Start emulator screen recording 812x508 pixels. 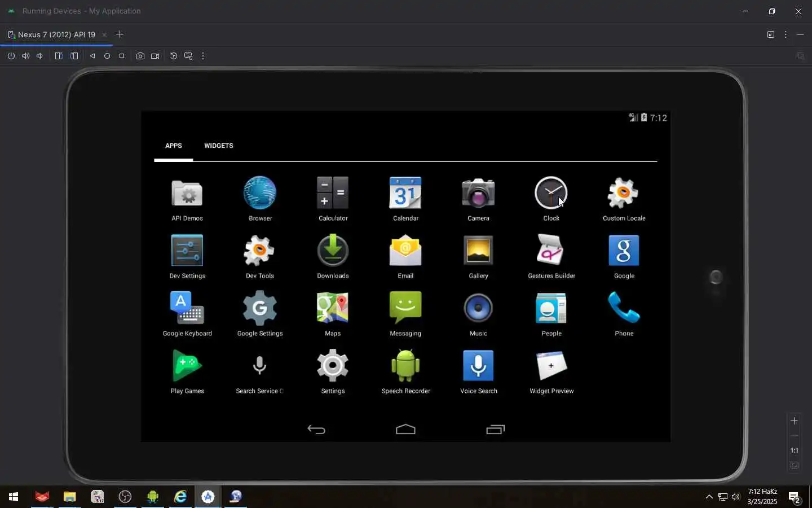[x=155, y=56]
